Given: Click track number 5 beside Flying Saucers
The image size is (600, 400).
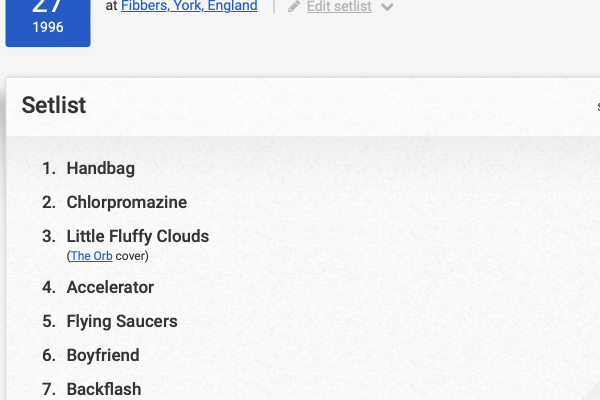Looking at the screenshot, I should [x=48, y=321].
